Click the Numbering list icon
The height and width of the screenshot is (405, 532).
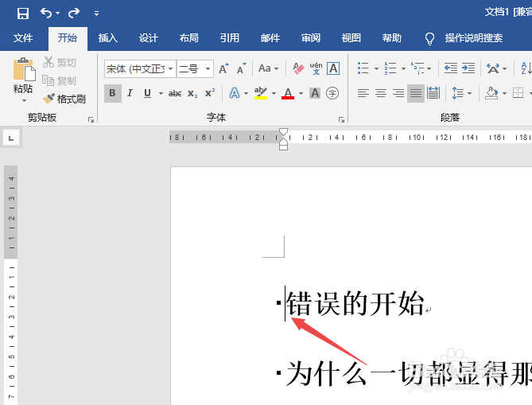(x=390, y=68)
